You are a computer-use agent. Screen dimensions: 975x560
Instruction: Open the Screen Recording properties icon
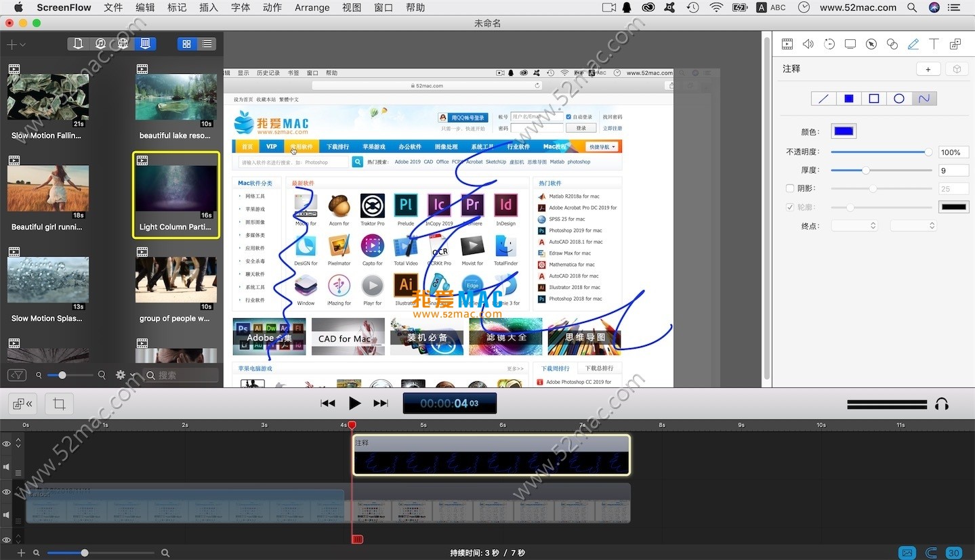coord(850,44)
